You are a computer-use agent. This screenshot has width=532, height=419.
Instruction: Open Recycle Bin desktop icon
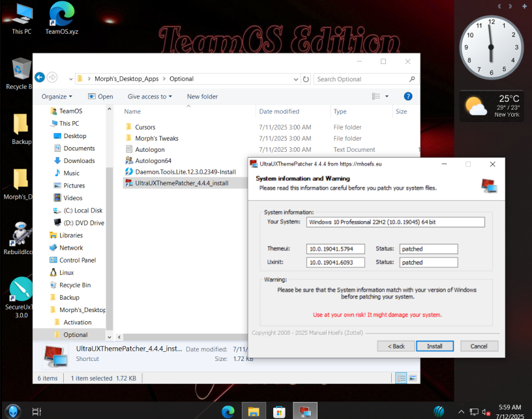(x=20, y=74)
